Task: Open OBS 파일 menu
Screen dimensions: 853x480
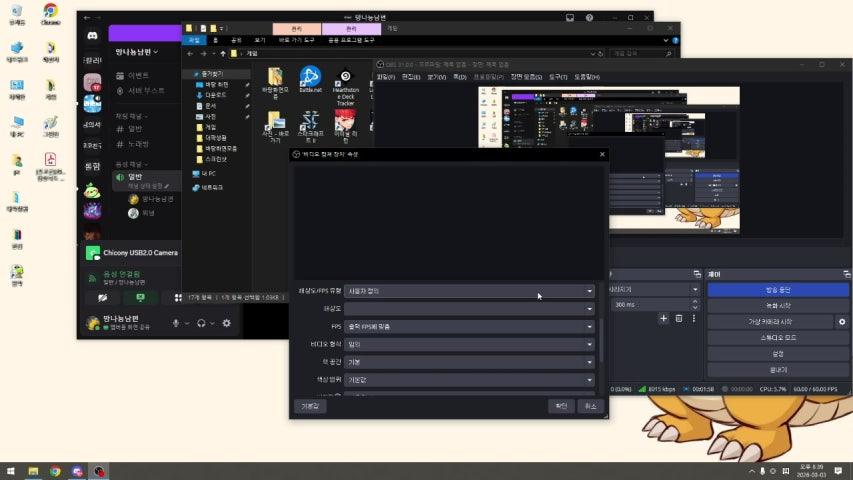Action: pyautogui.click(x=386, y=77)
